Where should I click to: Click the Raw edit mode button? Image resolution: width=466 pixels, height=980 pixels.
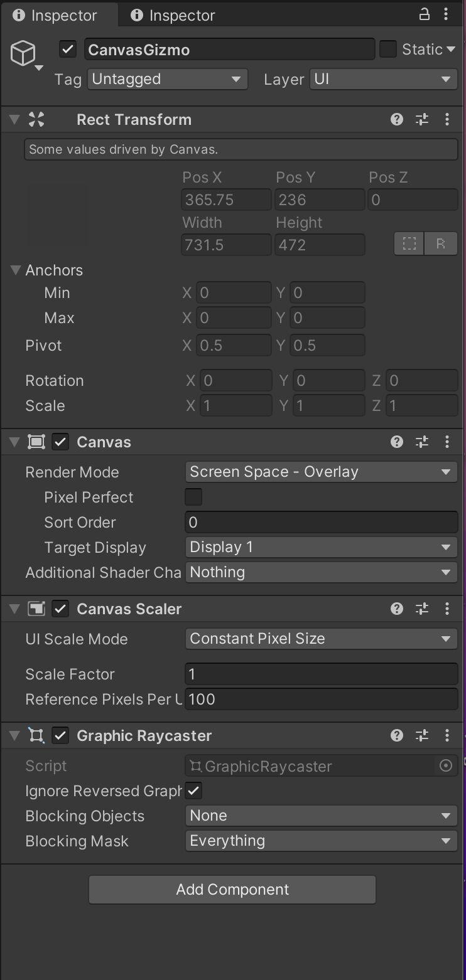[x=440, y=243]
